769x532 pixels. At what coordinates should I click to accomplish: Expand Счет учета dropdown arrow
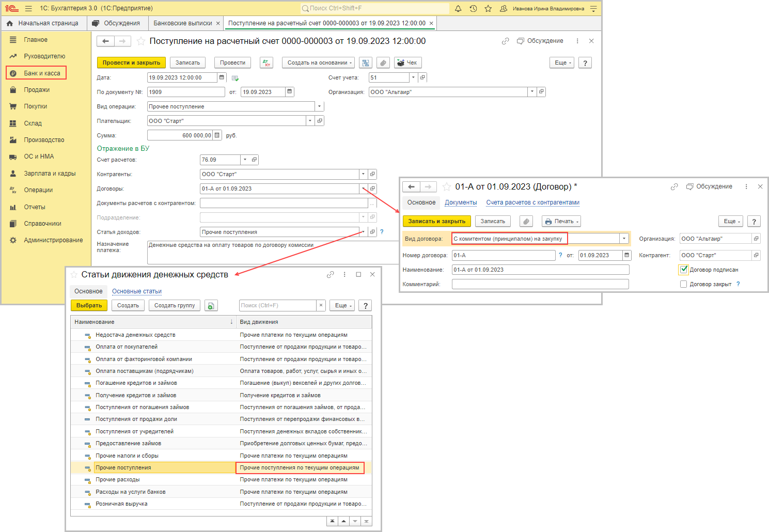(x=413, y=77)
